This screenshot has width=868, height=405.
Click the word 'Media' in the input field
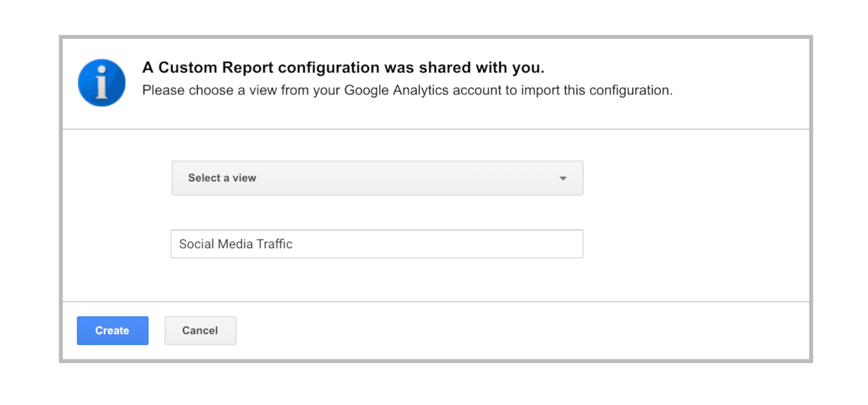[x=235, y=244]
